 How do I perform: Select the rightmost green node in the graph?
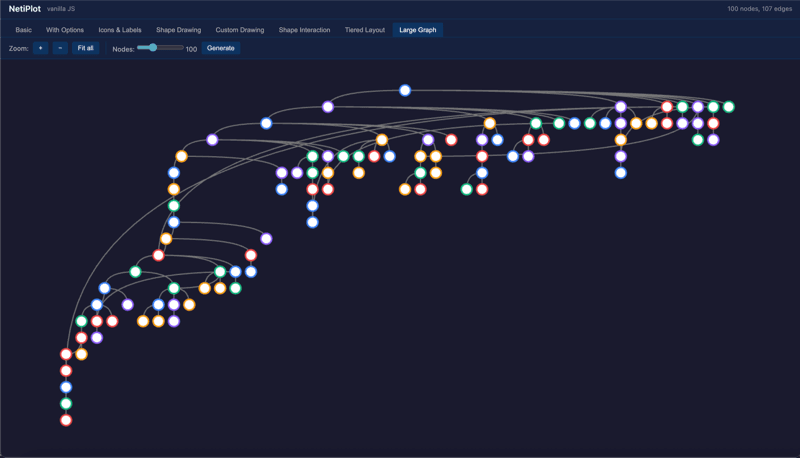pos(729,107)
